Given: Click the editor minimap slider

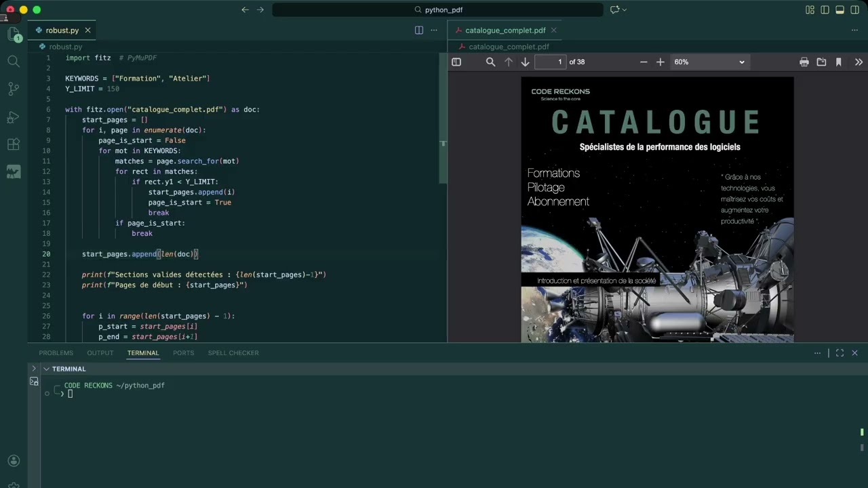Looking at the screenshot, I should 443,119.
